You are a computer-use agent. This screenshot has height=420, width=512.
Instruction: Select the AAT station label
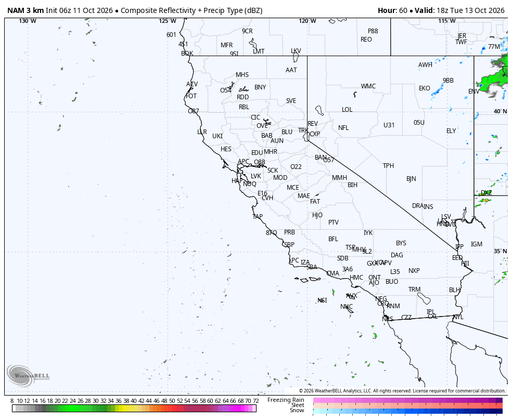tap(291, 71)
